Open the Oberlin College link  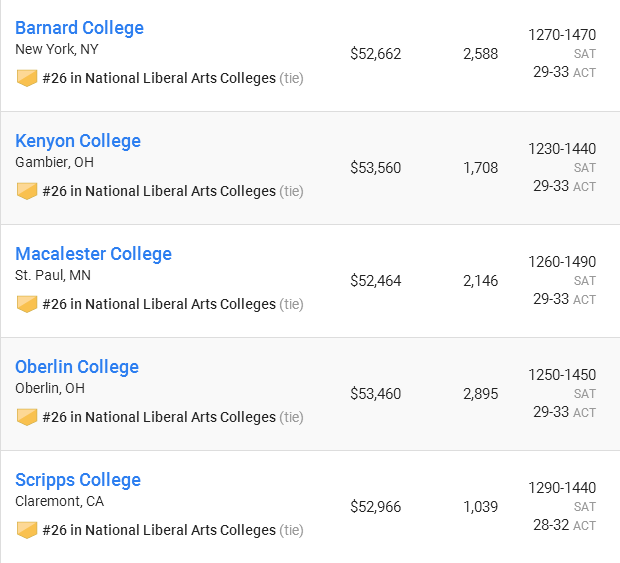[77, 367]
